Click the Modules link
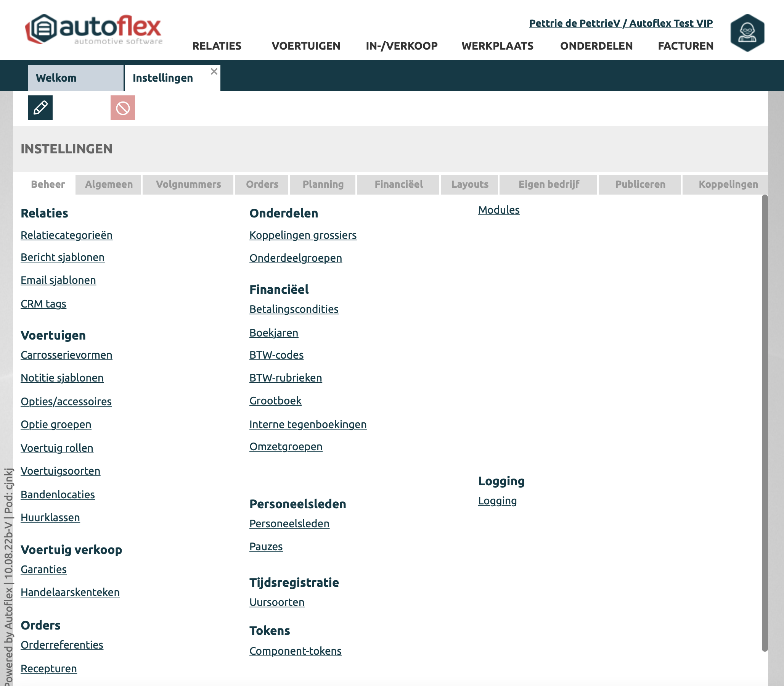784x686 pixels. (498, 210)
